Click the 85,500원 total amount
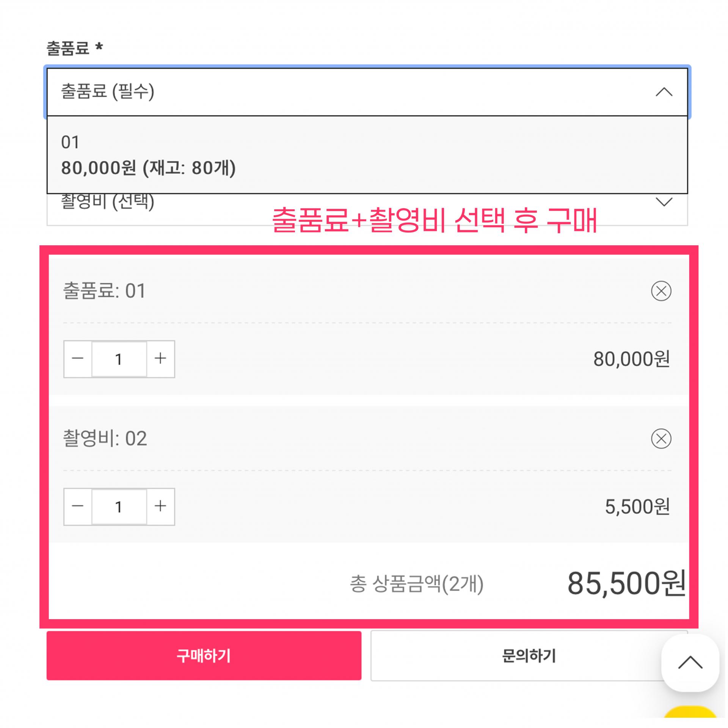 pyautogui.click(x=626, y=583)
